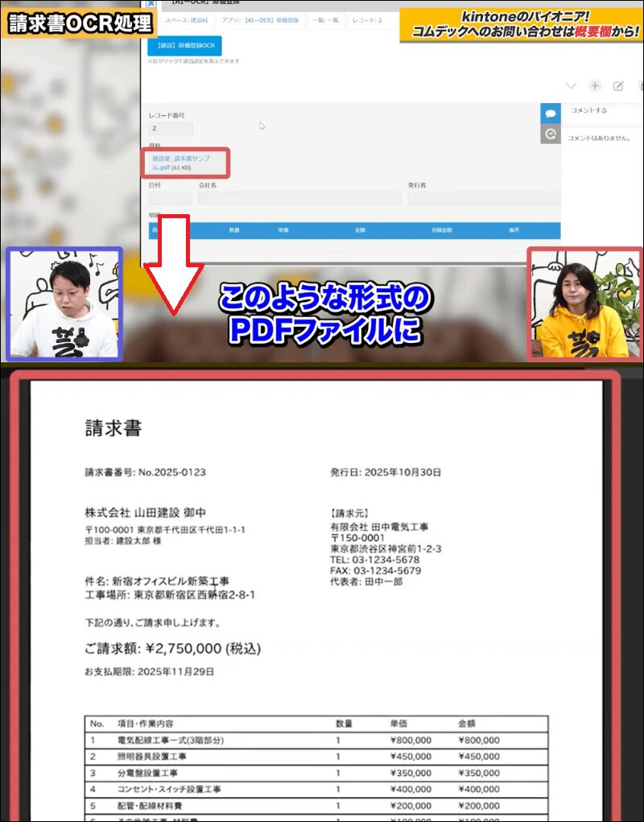Click the 金額 column header in blue table
Image resolution: width=644 pixels, height=822 pixels.
[360, 230]
